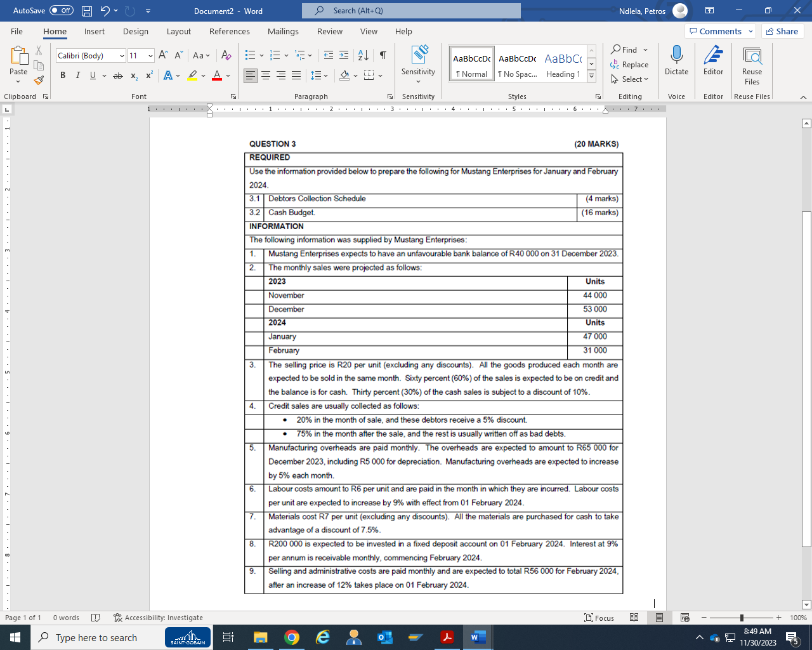Screen dimensions: 812x650
Task: Click the Paste clipboard icon
Action: click(x=18, y=56)
